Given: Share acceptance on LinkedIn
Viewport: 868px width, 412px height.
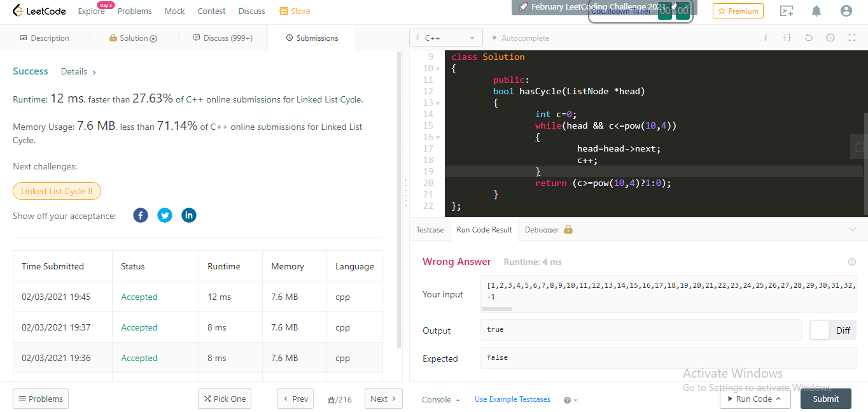Looking at the screenshot, I should tap(189, 215).
